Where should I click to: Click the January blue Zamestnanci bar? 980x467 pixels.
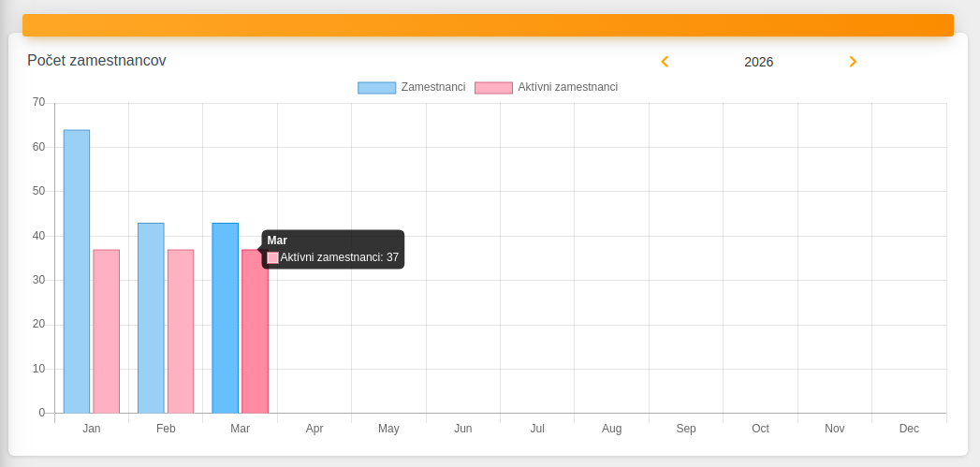coord(77,271)
